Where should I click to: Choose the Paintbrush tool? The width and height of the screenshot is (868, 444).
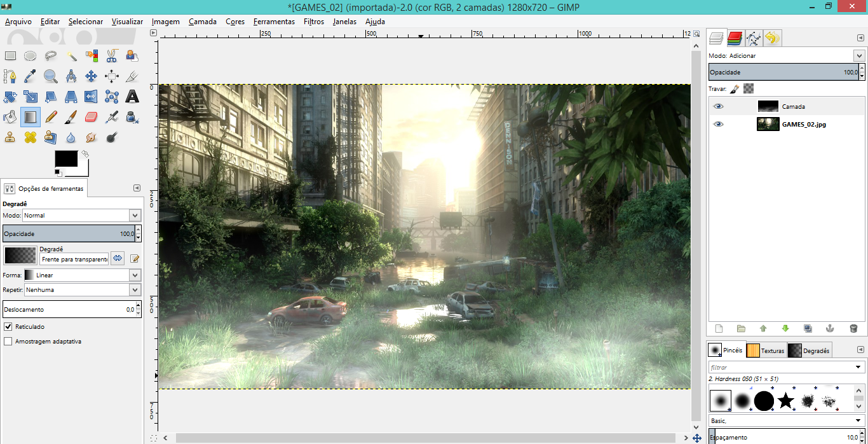71,117
